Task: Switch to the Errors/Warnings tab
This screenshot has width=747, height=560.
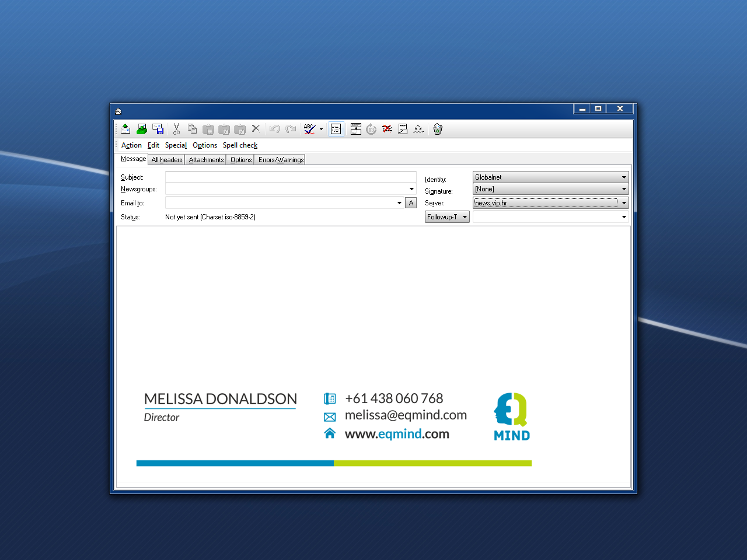Action: tap(281, 160)
